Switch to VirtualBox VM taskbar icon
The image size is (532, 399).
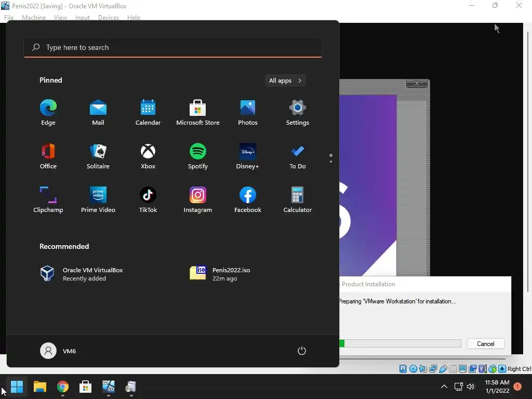click(108, 387)
